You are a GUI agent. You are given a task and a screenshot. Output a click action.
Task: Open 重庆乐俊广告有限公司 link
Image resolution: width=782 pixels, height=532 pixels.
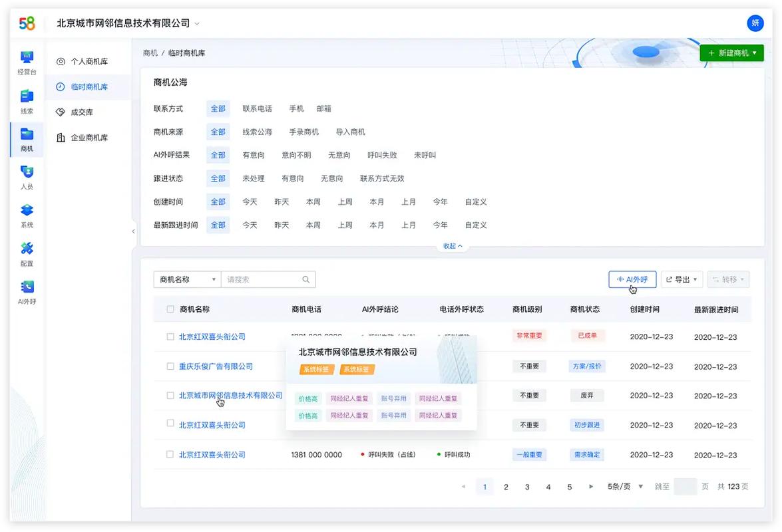pyautogui.click(x=216, y=366)
